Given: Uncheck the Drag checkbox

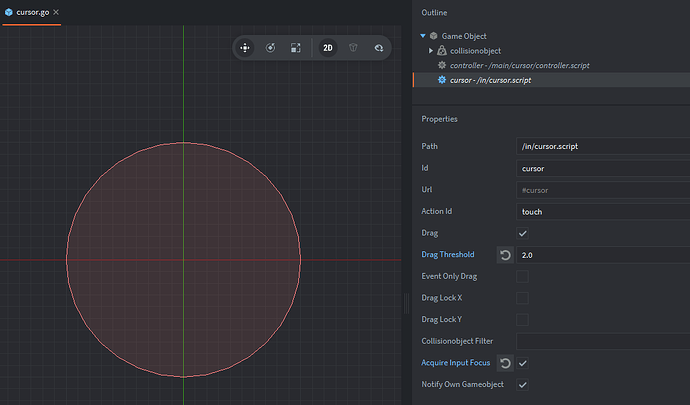Looking at the screenshot, I should (x=522, y=233).
